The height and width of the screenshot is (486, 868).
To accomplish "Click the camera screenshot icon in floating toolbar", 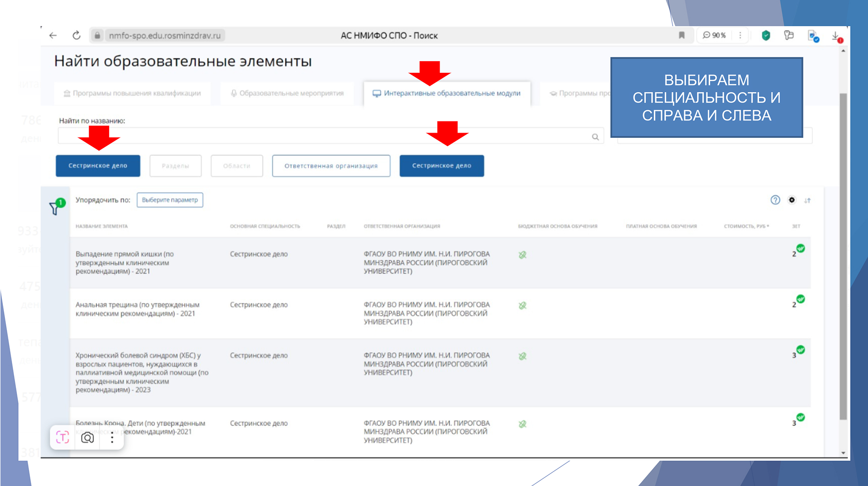I will click(87, 437).
